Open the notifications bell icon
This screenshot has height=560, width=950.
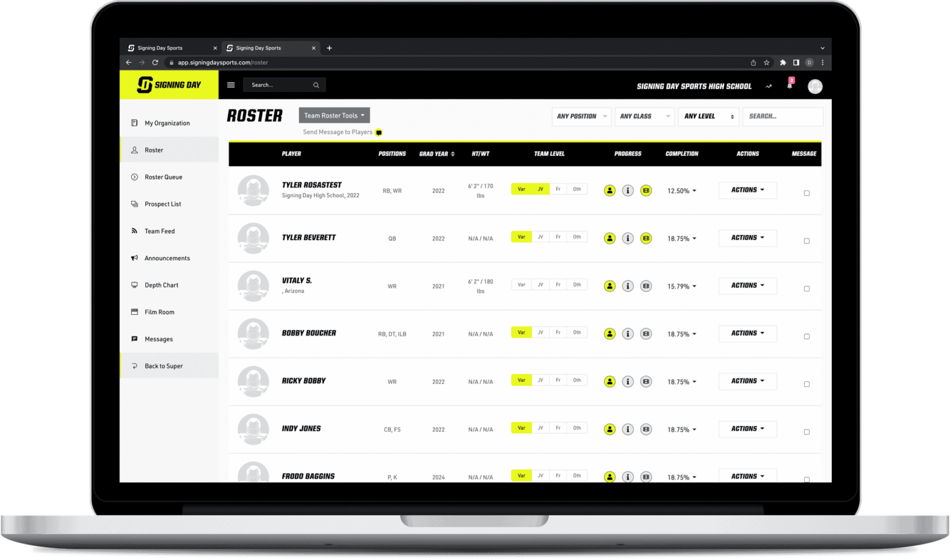coord(789,86)
